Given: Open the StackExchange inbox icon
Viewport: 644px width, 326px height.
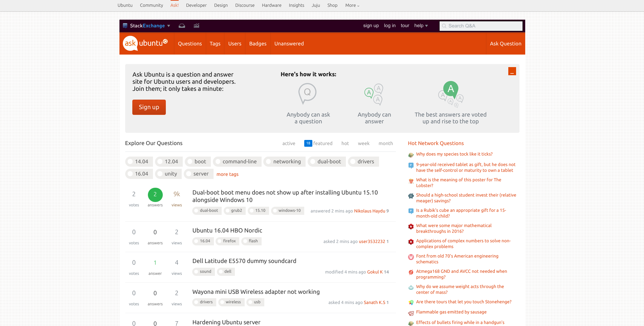Looking at the screenshot, I should coord(182,26).
